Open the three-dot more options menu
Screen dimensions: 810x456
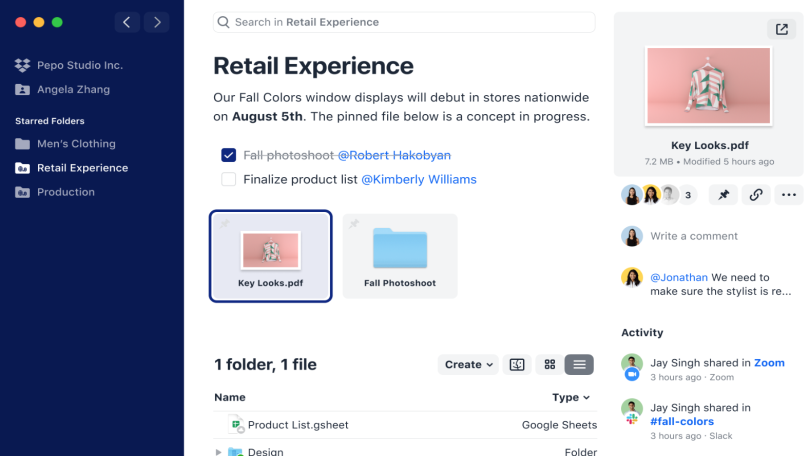click(x=789, y=195)
